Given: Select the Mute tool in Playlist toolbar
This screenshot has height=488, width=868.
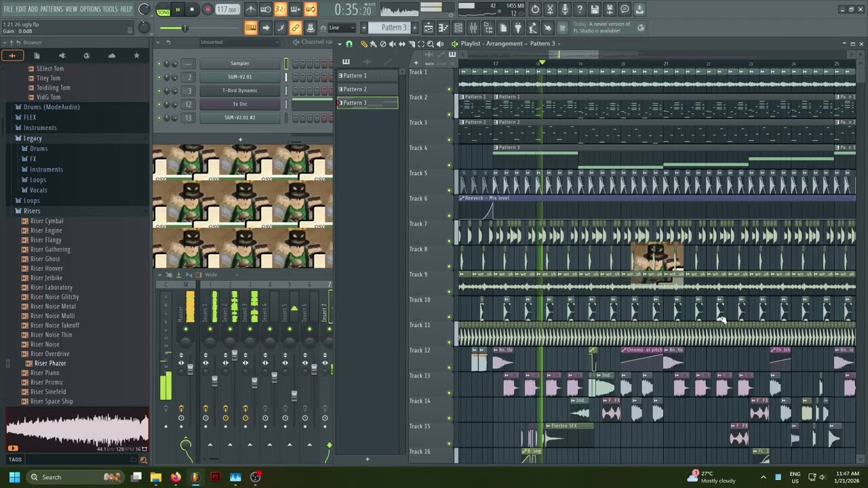Looking at the screenshot, I should pos(393,43).
